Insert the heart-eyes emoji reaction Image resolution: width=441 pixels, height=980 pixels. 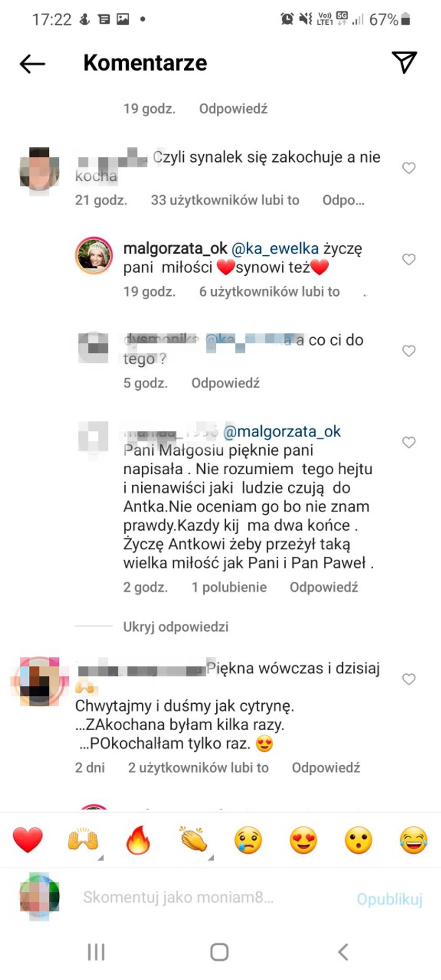303,839
